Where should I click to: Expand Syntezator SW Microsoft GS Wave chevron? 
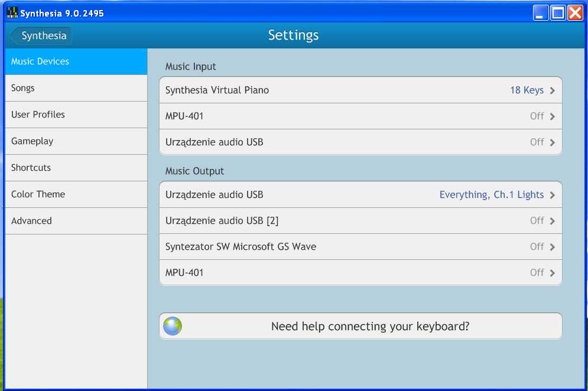(x=553, y=247)
